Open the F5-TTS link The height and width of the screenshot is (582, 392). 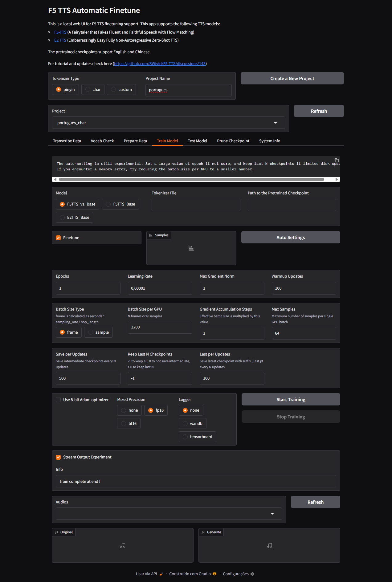[x=60, y=32]
